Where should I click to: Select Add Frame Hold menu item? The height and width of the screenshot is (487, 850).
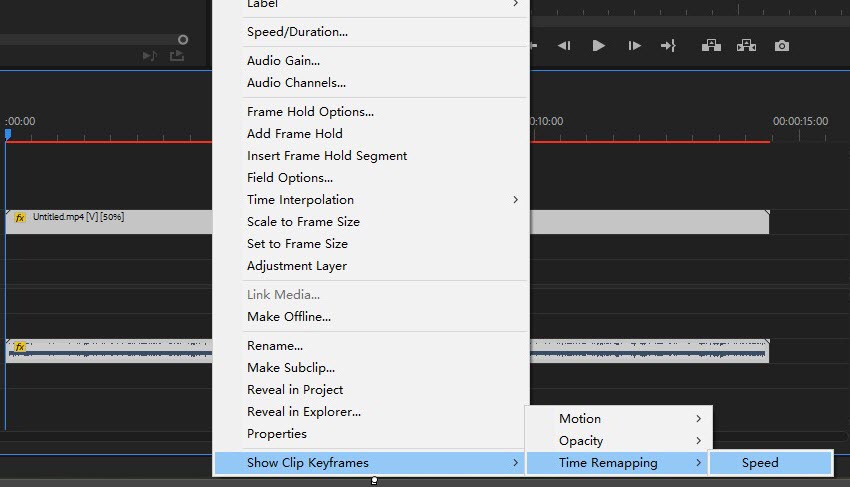coord(295,134)
